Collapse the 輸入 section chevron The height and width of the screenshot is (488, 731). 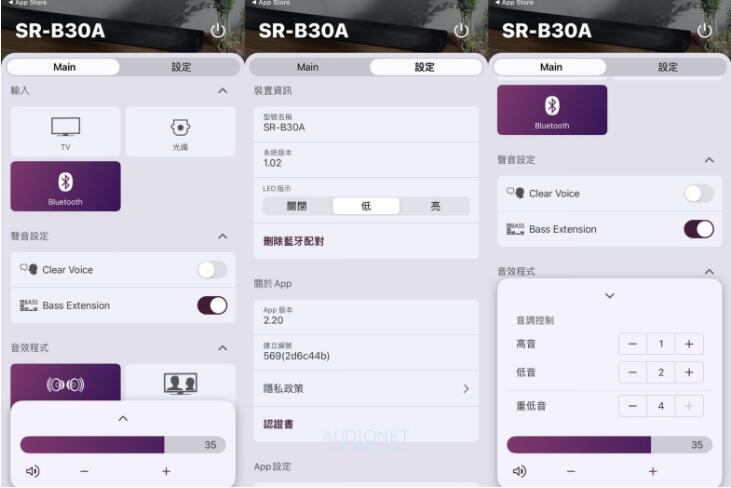click(222, 91)
